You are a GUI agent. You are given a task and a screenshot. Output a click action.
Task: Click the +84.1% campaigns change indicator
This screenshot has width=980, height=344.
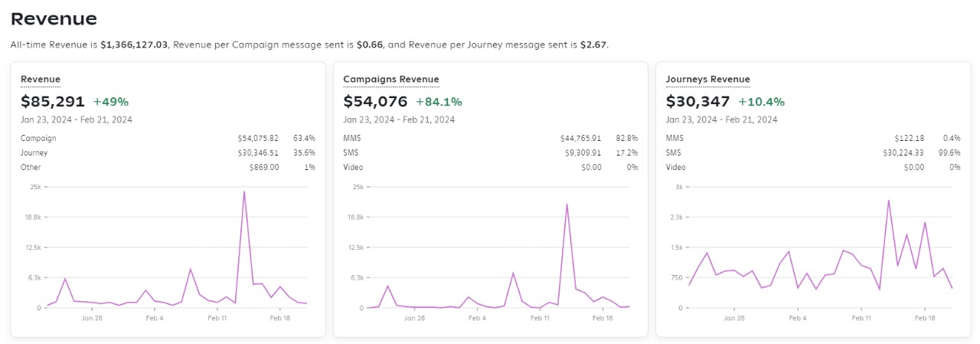coord(439,102)
